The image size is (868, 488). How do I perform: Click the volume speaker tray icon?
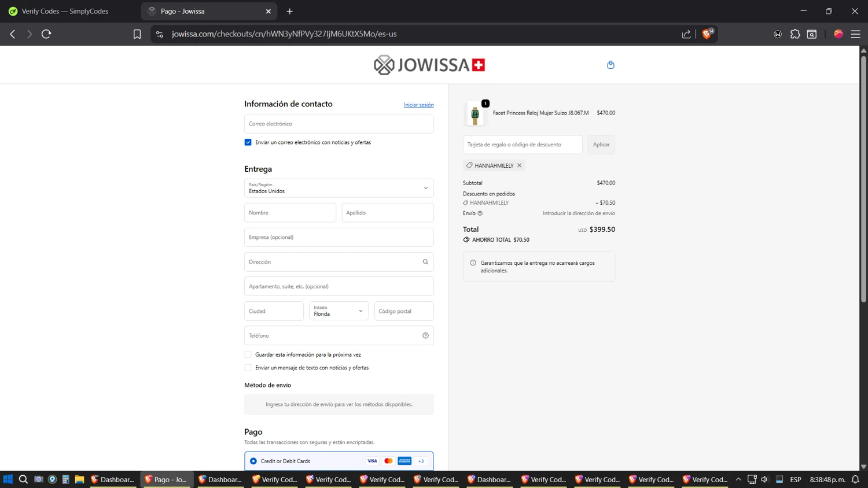[x=764, y=479]
